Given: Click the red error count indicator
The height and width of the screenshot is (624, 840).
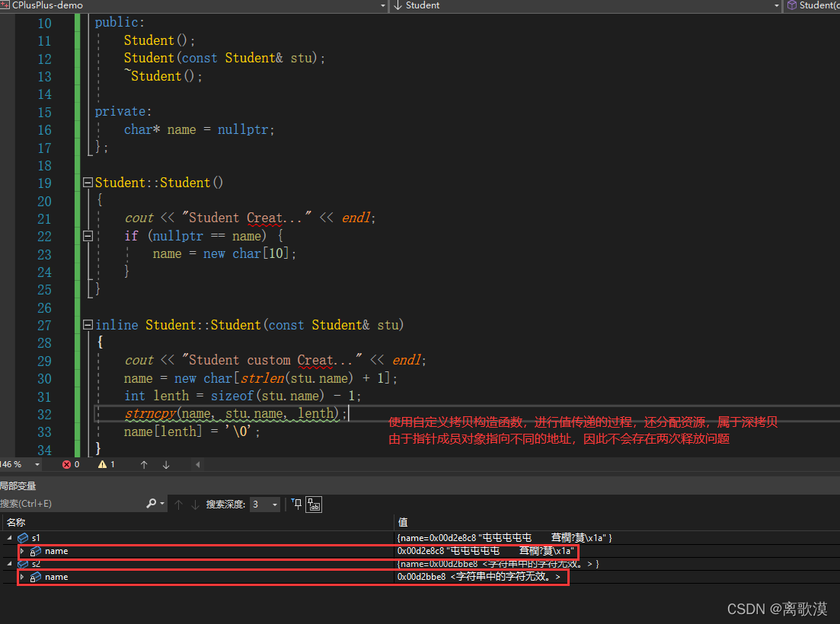Looking at the screenshot, I should click(x=71, y=464).
